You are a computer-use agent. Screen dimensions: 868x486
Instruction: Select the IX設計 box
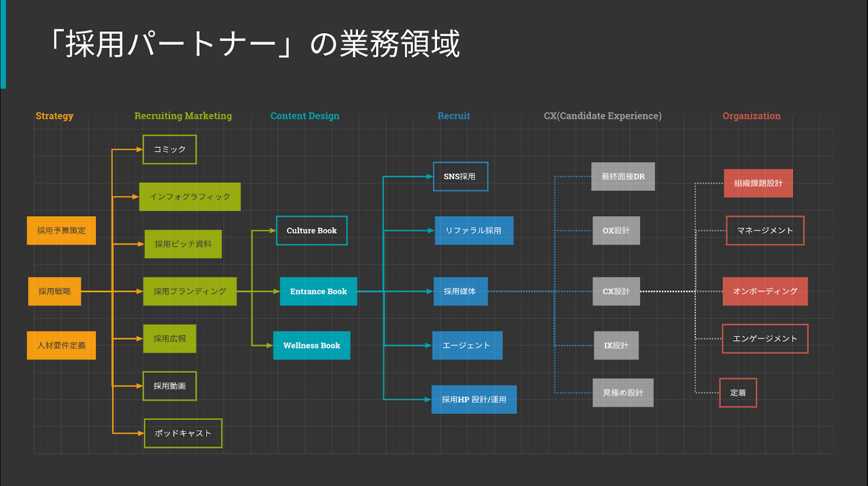[616, 346]
